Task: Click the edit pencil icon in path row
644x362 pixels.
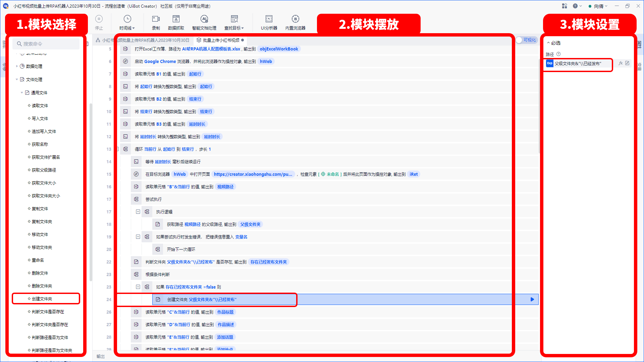Action: click(627, 63)
